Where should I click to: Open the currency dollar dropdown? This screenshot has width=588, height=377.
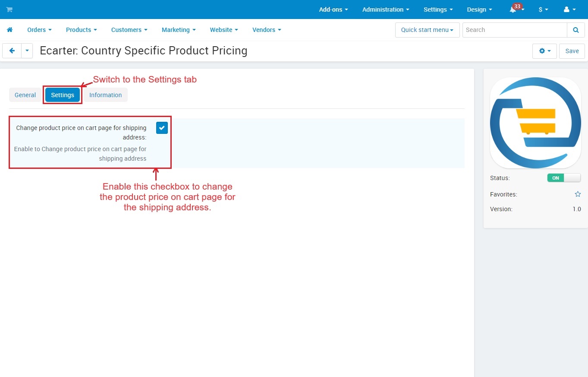coord(543,10)
